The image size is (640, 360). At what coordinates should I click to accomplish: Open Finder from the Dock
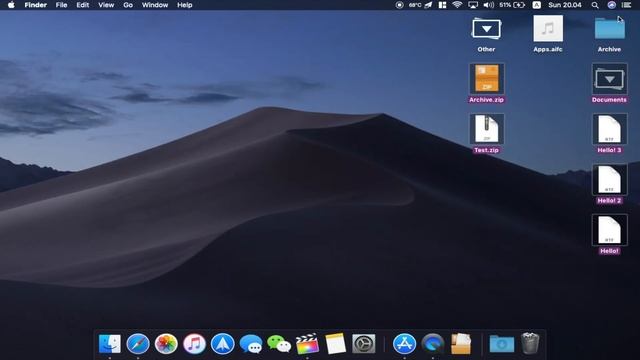[110, 344]
